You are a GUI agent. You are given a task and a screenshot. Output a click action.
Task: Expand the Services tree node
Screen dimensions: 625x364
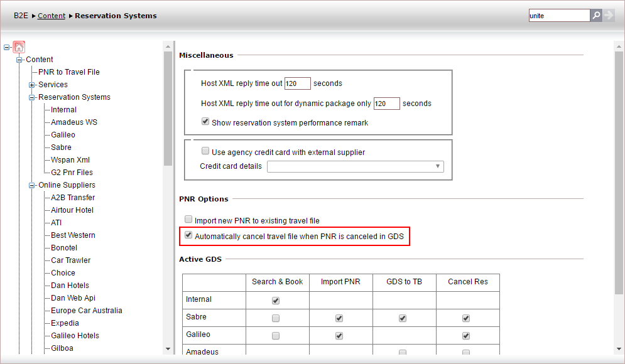pyautogui.click(x=32, y=85)
